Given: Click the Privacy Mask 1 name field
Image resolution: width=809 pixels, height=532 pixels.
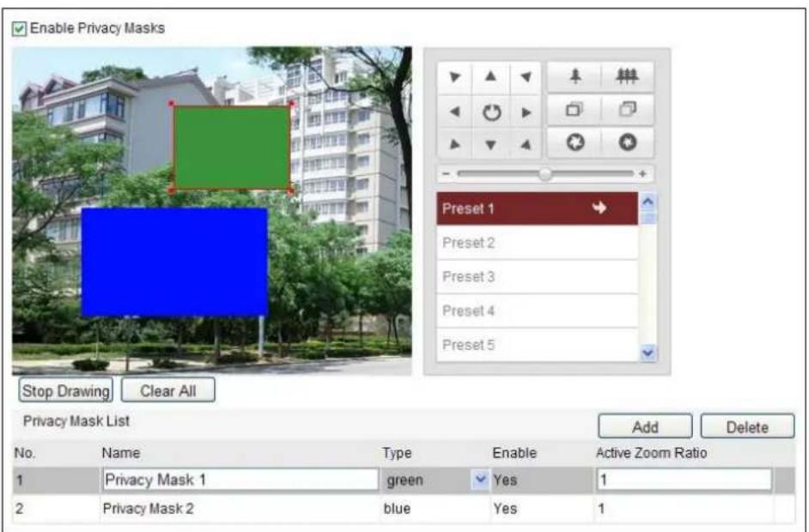Looking at the screenshot, I should (x=240, y=480).
